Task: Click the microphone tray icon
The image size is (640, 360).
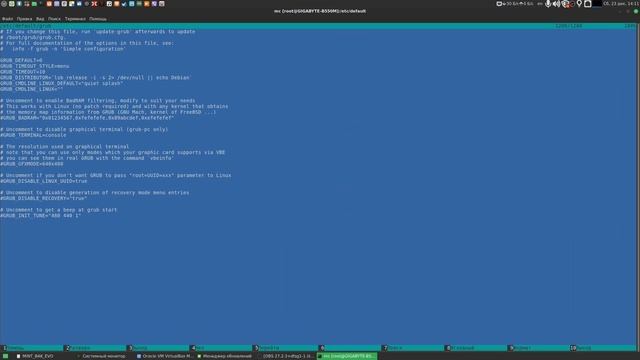Action: point(548,4)
